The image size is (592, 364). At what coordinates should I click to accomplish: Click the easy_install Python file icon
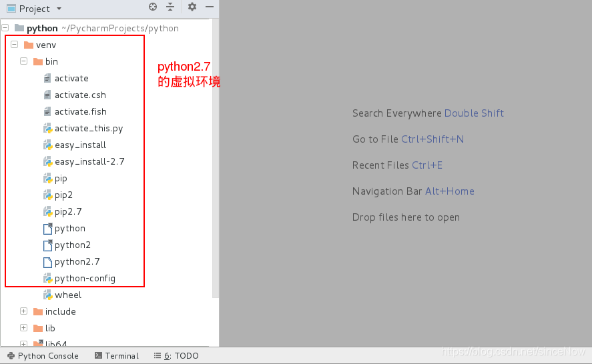(47, 145)
